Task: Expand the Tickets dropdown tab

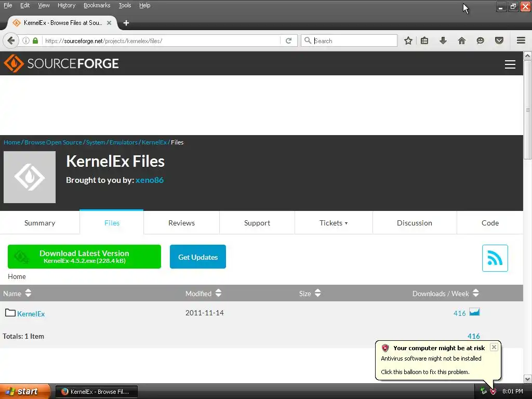Action: click(334, 223)
